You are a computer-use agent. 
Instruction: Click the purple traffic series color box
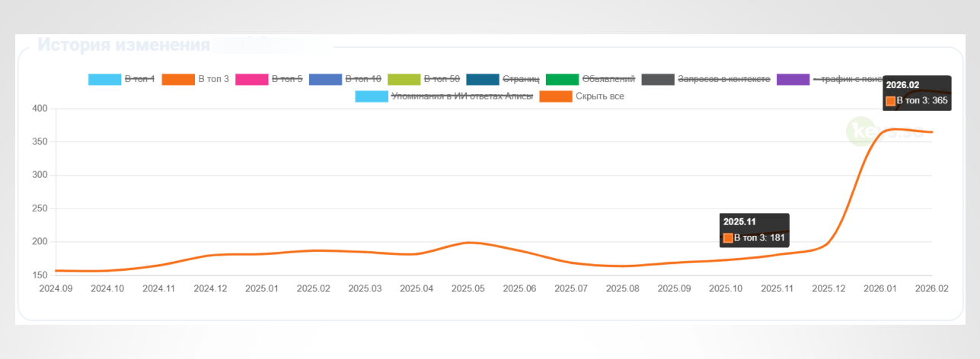tap(793, 79)
